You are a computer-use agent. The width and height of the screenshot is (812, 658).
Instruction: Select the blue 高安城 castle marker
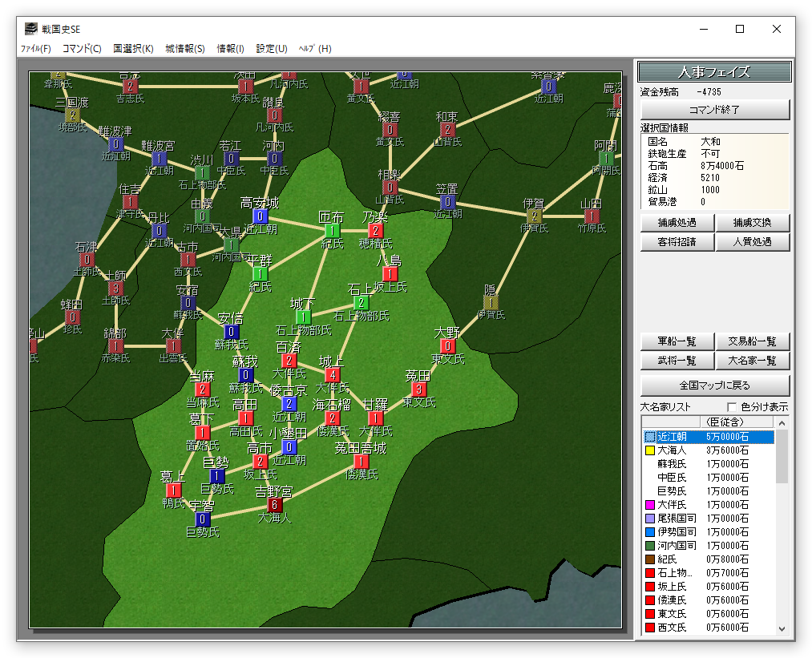pos(261,216)
